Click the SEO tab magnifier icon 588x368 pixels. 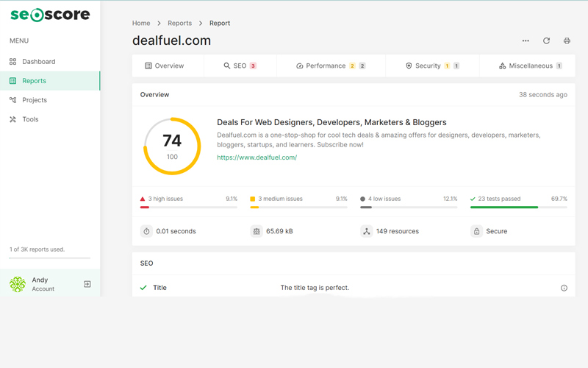227,66
